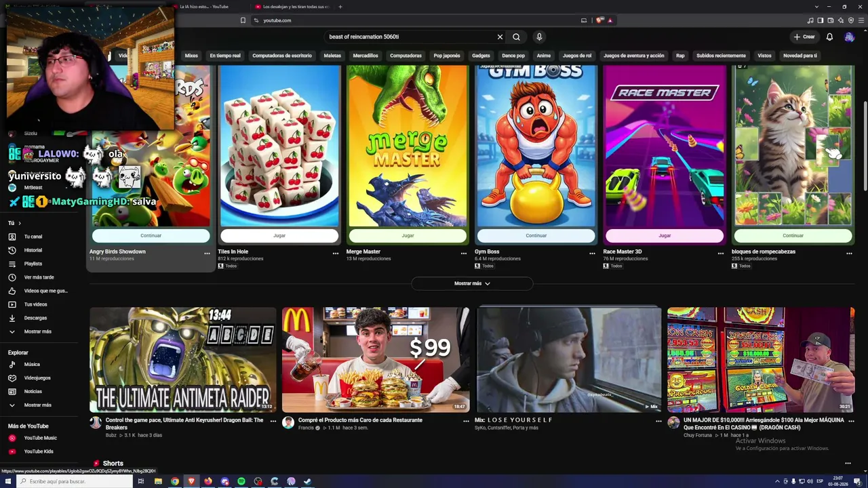Open Google Chrome from the taskbar
This screenshot has width=868, height=488.
coord(175,481)
